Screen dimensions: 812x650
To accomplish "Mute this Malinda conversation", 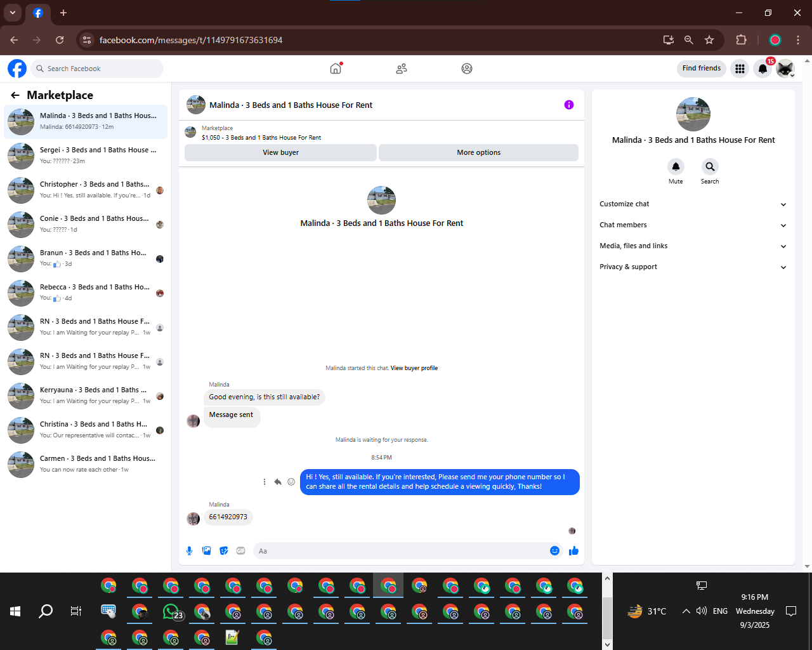I will (676, 167).
